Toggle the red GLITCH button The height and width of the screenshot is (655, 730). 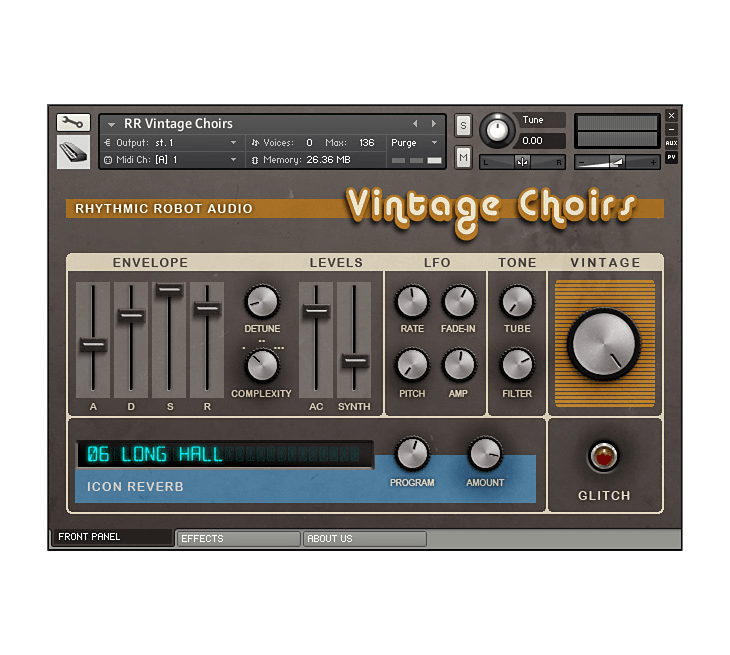pyautogui.click(x=603, y=457)
